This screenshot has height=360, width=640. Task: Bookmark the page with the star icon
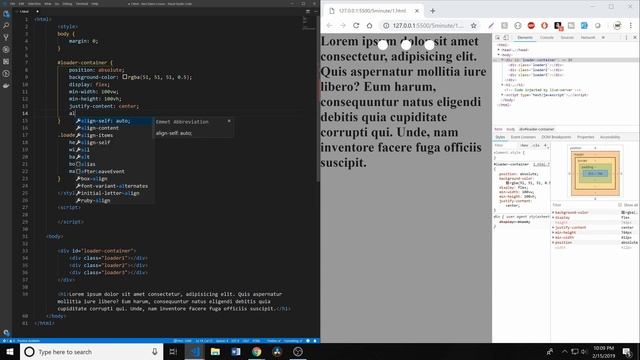point(473,25)
